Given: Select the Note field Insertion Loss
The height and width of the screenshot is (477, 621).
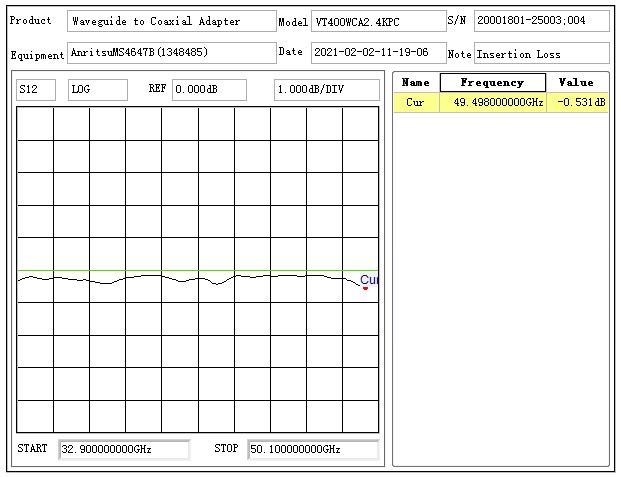Looking at the screenshot, I should tap(541, 53).
